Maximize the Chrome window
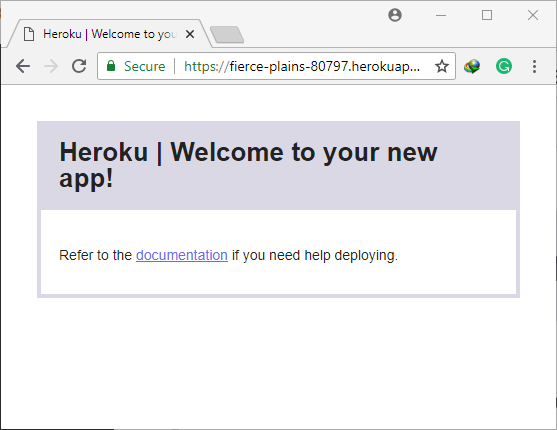The height and width of the screenshot is (430, 557). pos(487,15)
